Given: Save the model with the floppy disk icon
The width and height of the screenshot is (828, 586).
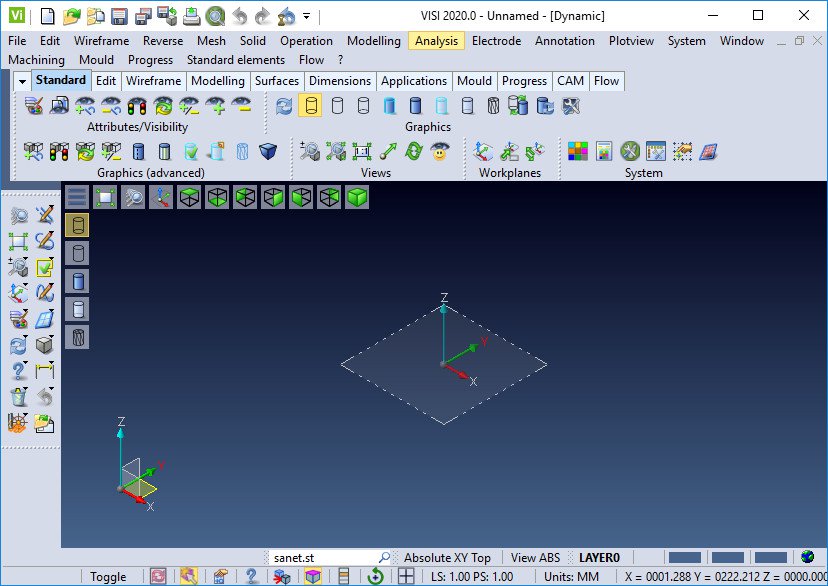Looking at the screenshot, I should (x=119, y=16).
